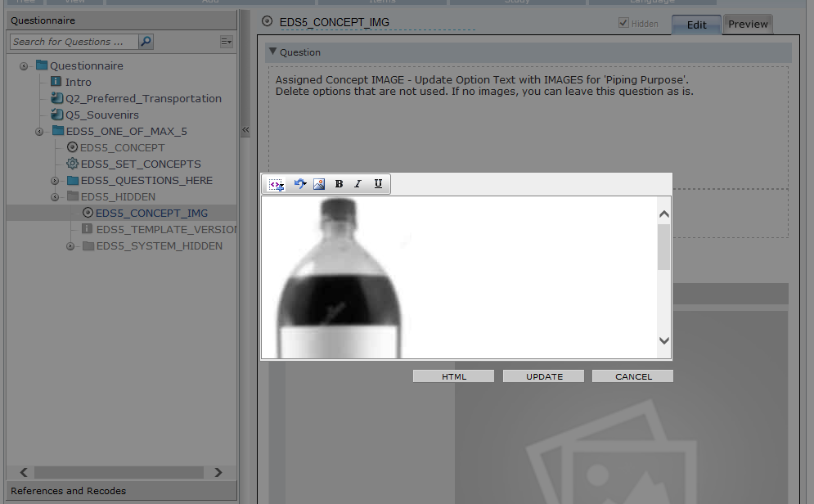Select Q5_Souvenirs in the tree
This screenshot has height=504, width=814.
(x=102, y=115)
